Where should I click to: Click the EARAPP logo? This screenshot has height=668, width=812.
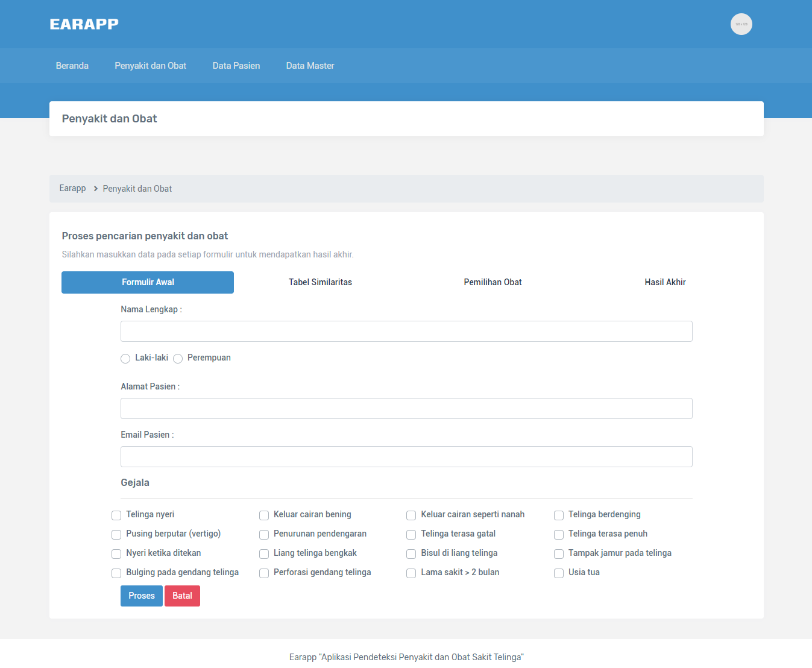[x=84, y=24]
